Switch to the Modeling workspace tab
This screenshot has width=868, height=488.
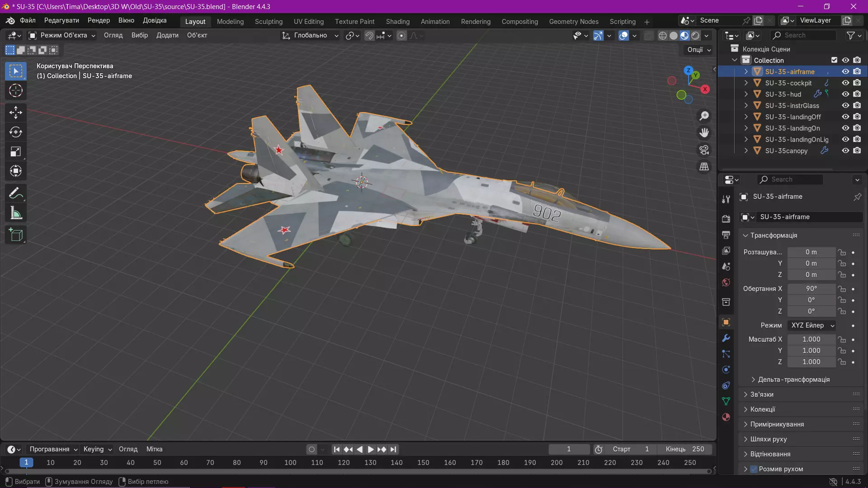coord(230,22)
